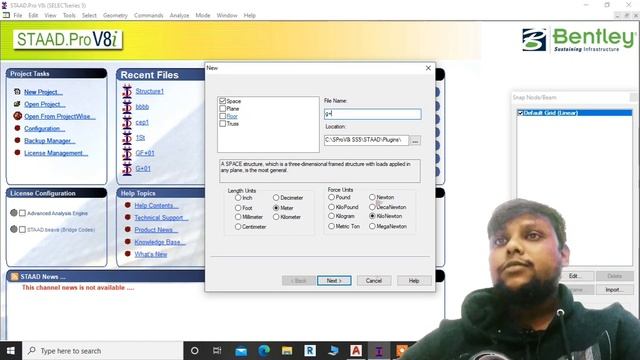Viewport: 640px width, 360px height.
Task: Check the Plane structure type
Action: point(222,108)
